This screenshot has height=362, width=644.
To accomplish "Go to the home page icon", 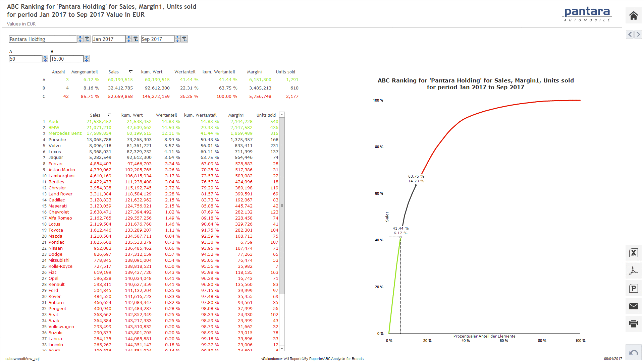I will [x=633, y=16].
